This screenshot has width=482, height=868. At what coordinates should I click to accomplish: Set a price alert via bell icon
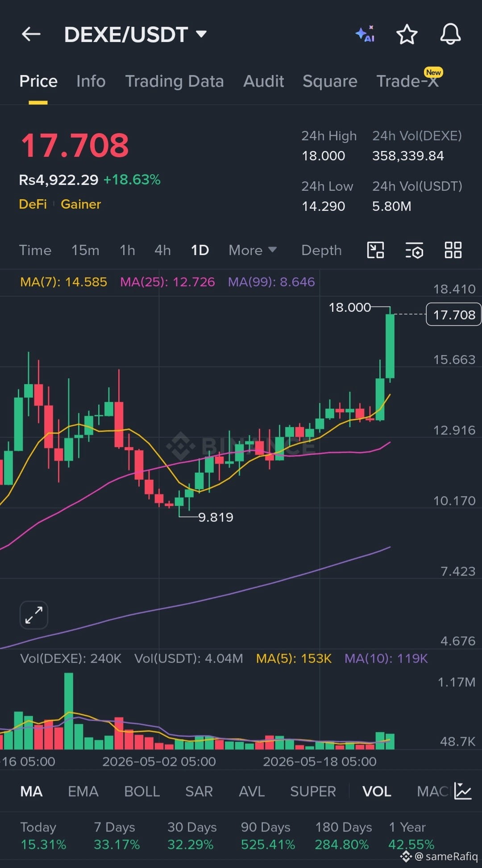pyautogui.click(x=450, y=34)
